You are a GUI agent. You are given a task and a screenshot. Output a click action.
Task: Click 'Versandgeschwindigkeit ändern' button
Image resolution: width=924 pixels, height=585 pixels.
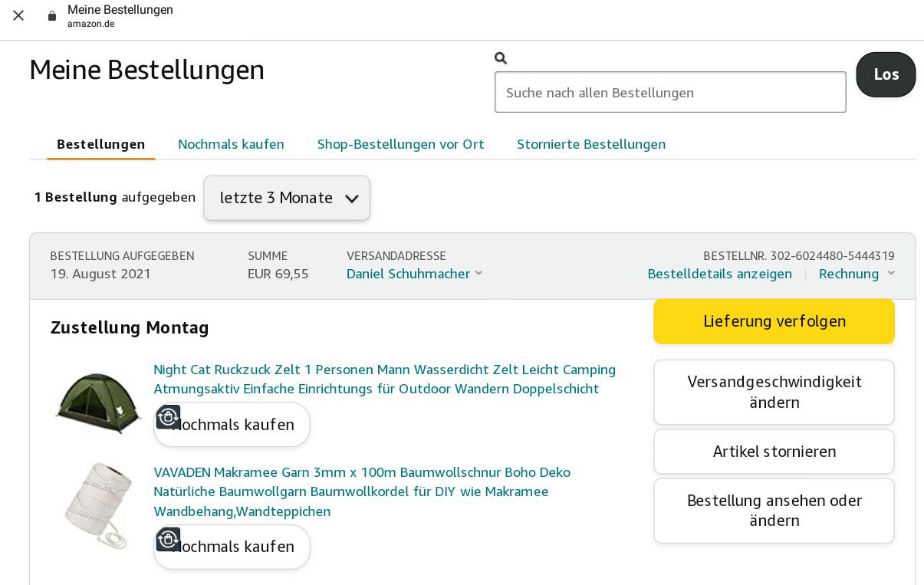click(774, 392)
